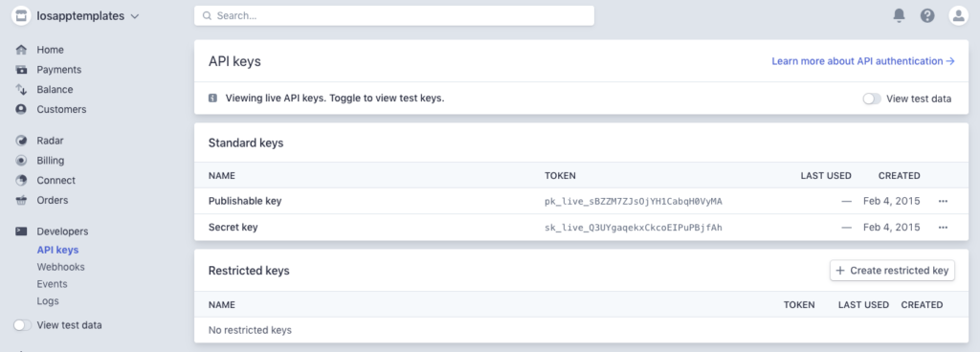Click the Secret key name
This screenshot has width=980, height=352.
(234, 228)
